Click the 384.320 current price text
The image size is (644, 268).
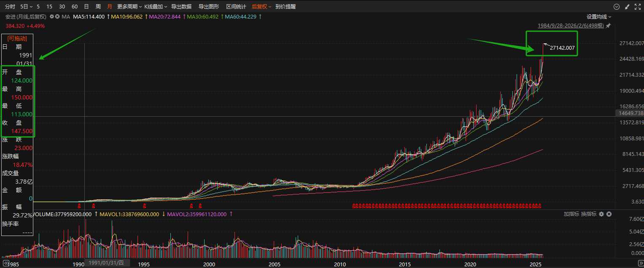tap(15, 26)
